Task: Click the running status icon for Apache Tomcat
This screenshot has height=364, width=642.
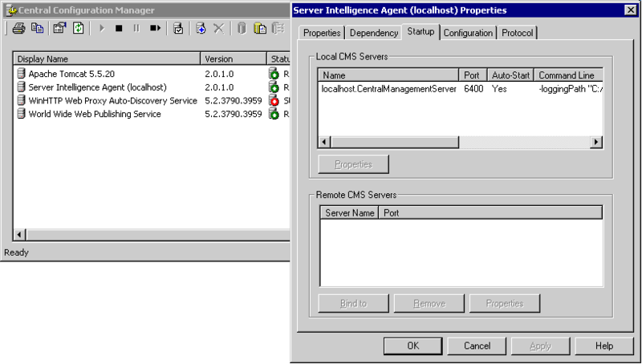Action: [x=274, y=74]
